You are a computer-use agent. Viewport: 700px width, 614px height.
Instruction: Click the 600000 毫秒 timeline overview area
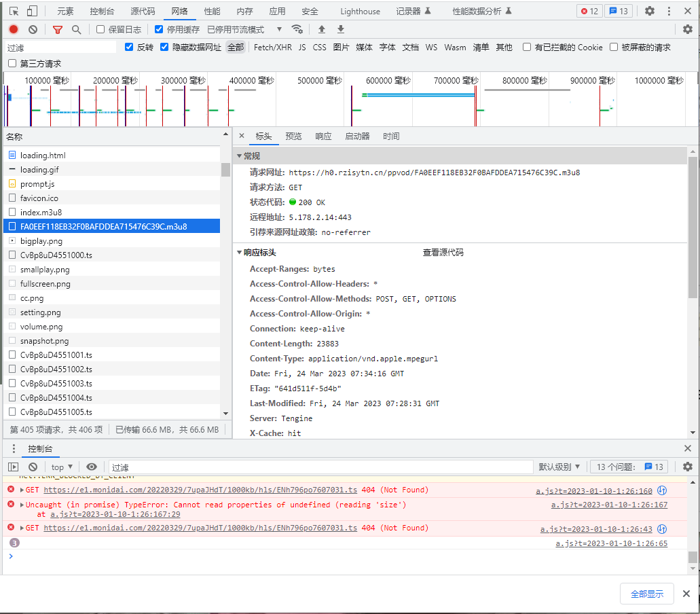[x=388, y=81]
